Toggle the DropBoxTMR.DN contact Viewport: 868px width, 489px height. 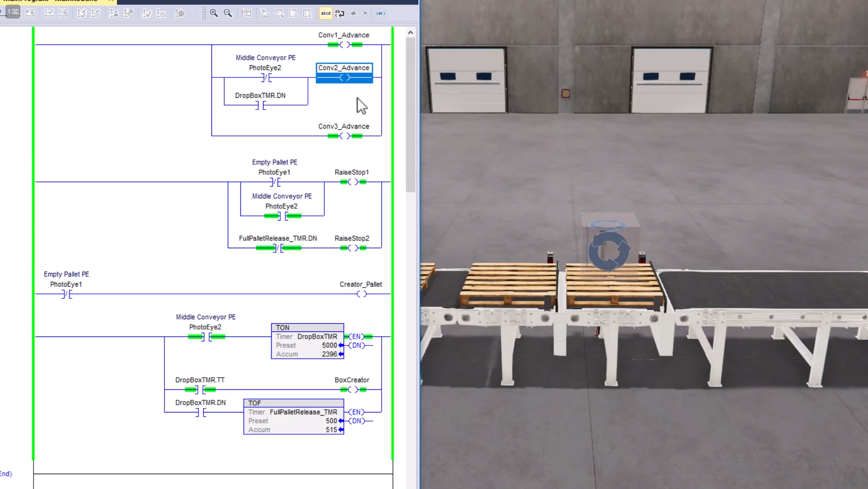click(260, 105)
